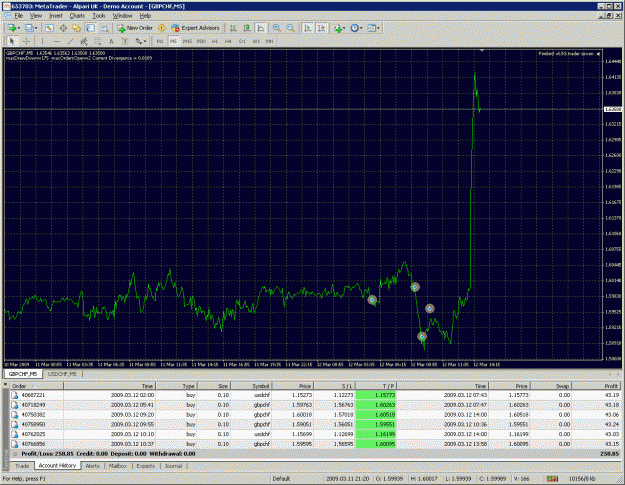Expand the Periods clock dropdown
Image resolution: width=625 pixels, height=485 pixels.
(x=361, y=28)
